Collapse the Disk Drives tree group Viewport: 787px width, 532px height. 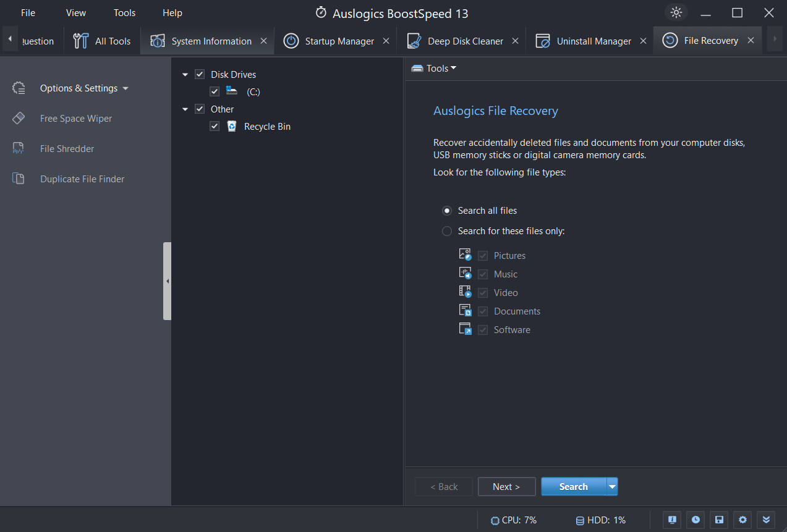pyautogui.click(x=185, y=75)
